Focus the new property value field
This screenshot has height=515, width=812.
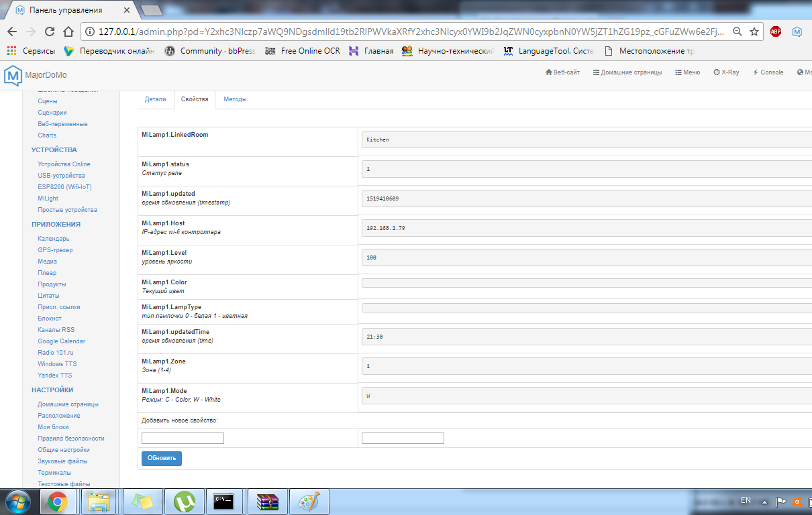tap(403, 438)
